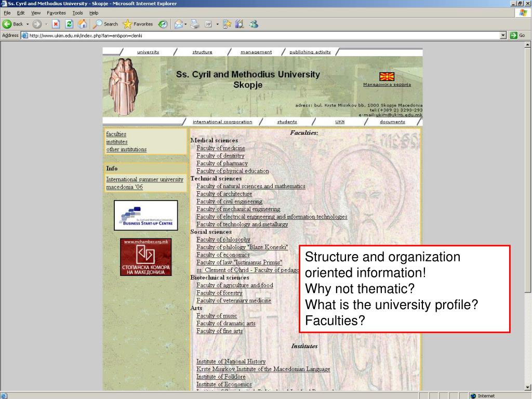The height and width of the screenshot is (399, 532).
Task: Print the page with the printer icon
Action: pyautogui.click(x=195, y=24)
